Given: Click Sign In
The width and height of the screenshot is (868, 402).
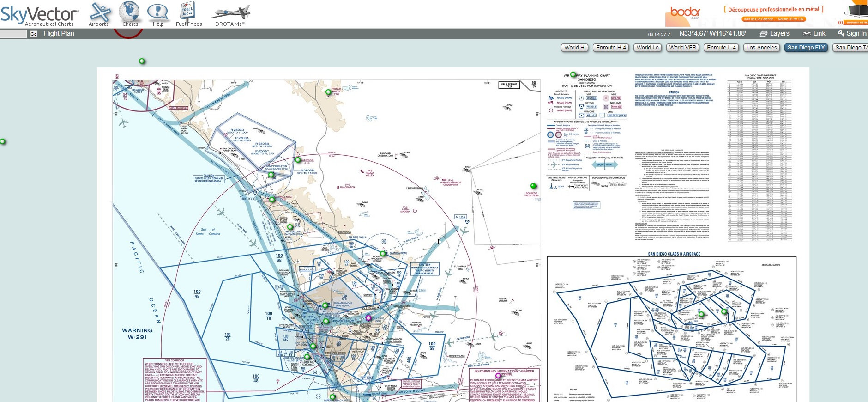Looking at the screenshot, I should pos(852,34).
